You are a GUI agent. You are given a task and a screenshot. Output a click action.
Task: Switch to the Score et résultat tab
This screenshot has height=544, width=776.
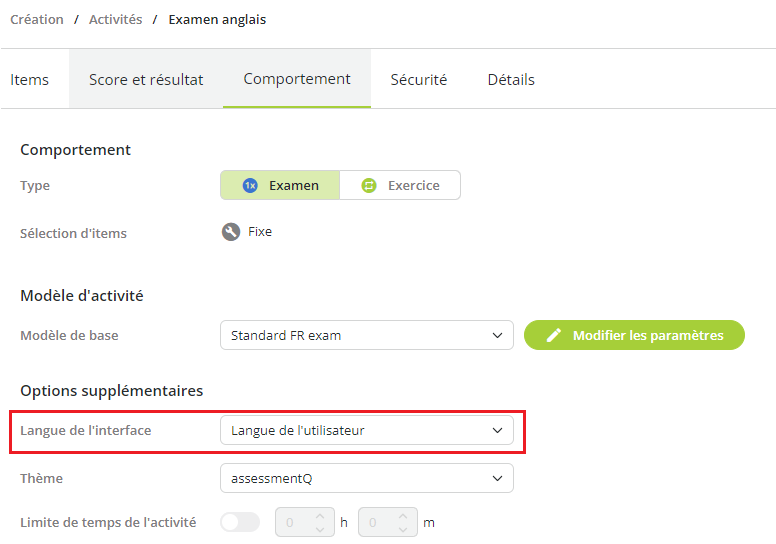tap(146, 79)
